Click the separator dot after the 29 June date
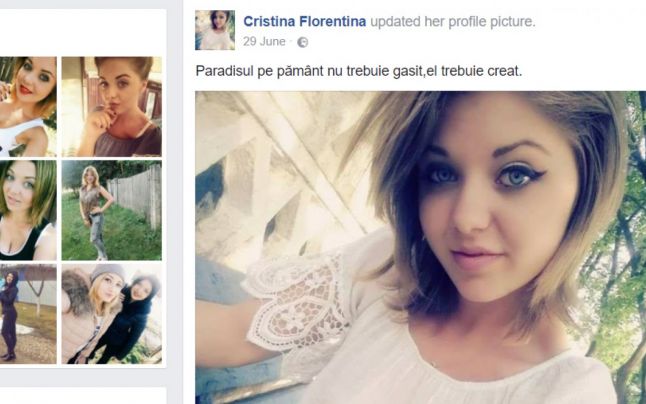The height and width of the screenshot is (404, 646). pos(291,42)
